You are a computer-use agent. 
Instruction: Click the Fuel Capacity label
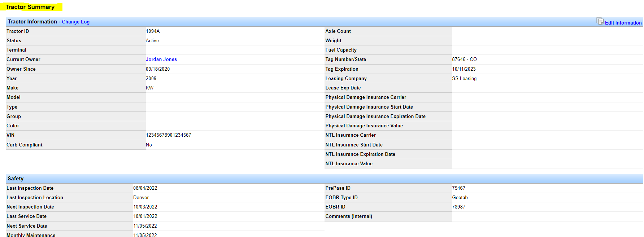341,50
